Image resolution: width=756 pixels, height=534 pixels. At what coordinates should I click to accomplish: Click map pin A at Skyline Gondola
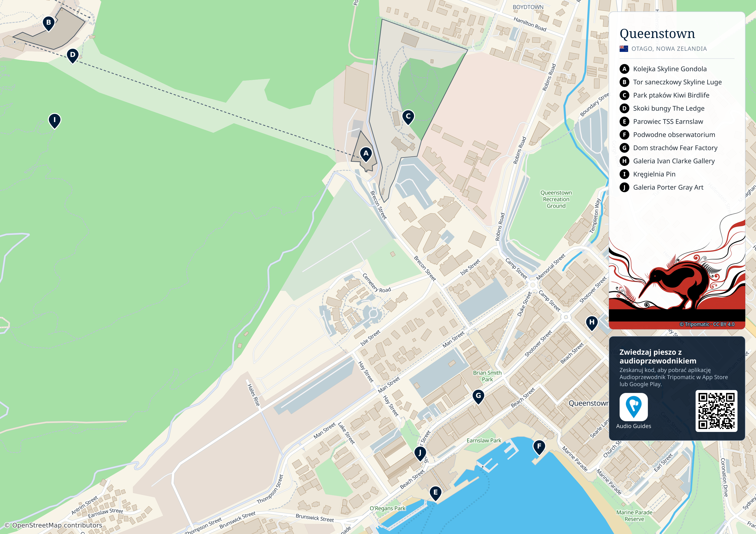pos(366,154)
